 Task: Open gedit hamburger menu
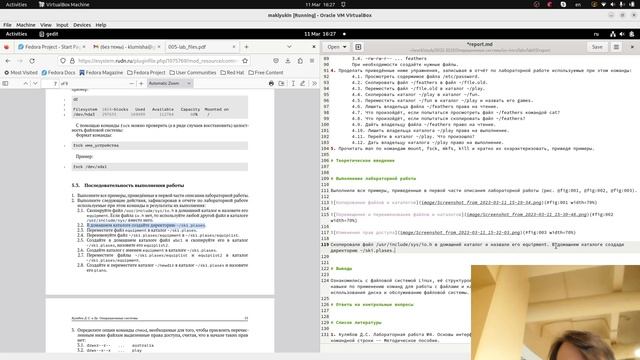616,47
